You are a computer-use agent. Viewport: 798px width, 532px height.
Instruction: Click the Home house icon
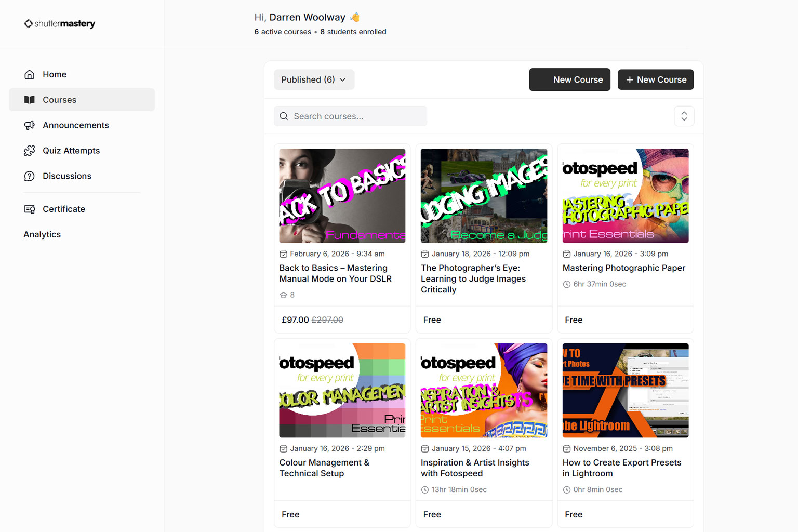click(x=30, y=74)
